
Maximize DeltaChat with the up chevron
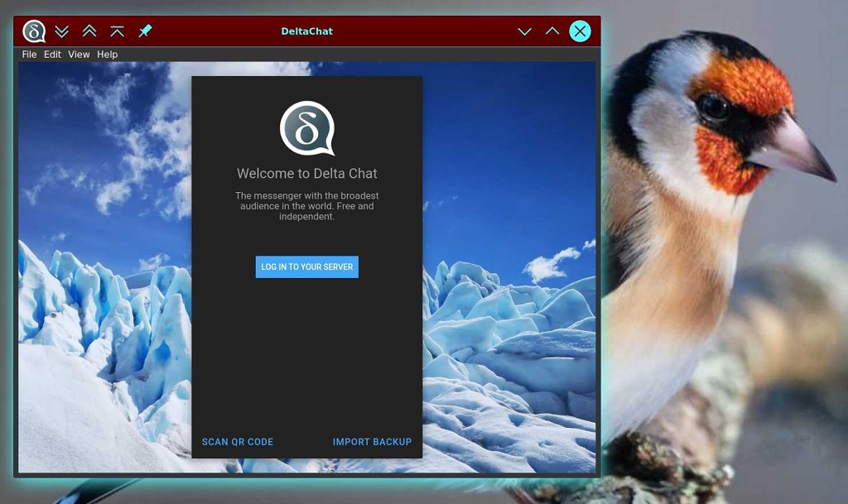(552, 31)
